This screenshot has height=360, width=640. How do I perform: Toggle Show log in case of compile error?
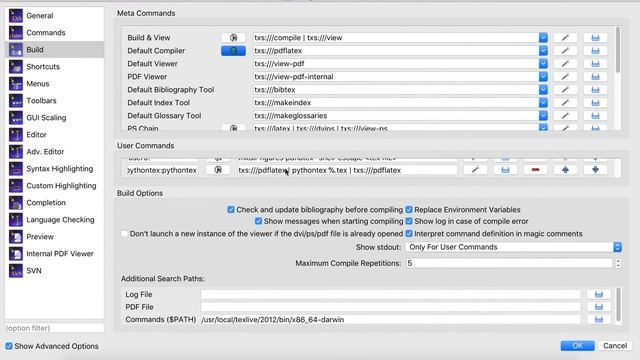[409, 221]
